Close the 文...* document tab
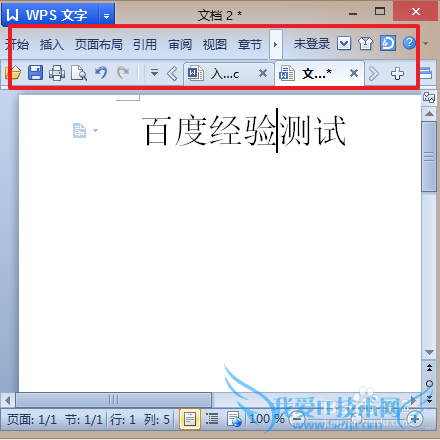This screenshot has width=440, height=440. pos(354,73)
